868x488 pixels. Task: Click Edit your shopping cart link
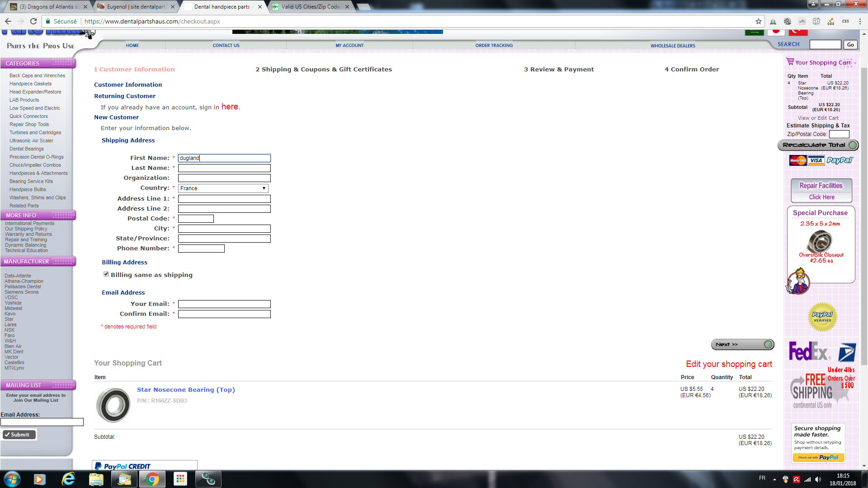point(729,364)
